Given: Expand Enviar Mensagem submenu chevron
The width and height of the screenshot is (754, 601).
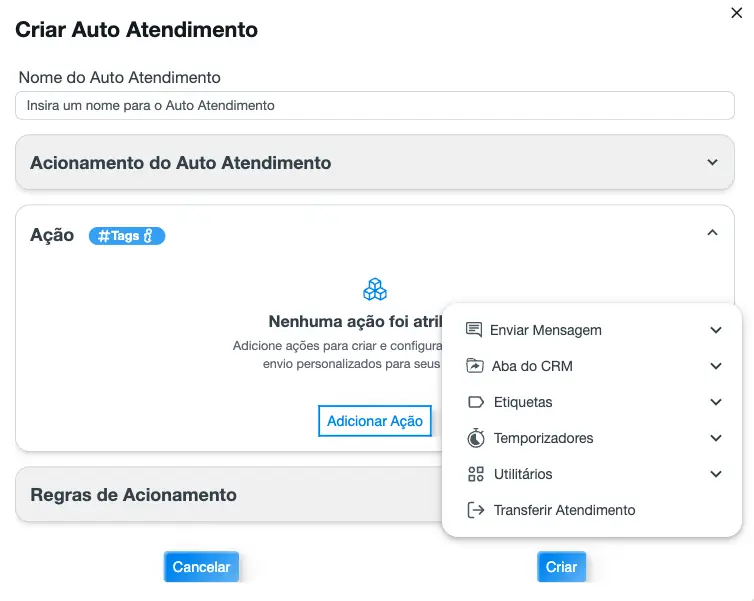Looking at the screenshot, I should (x=716, y=330).
